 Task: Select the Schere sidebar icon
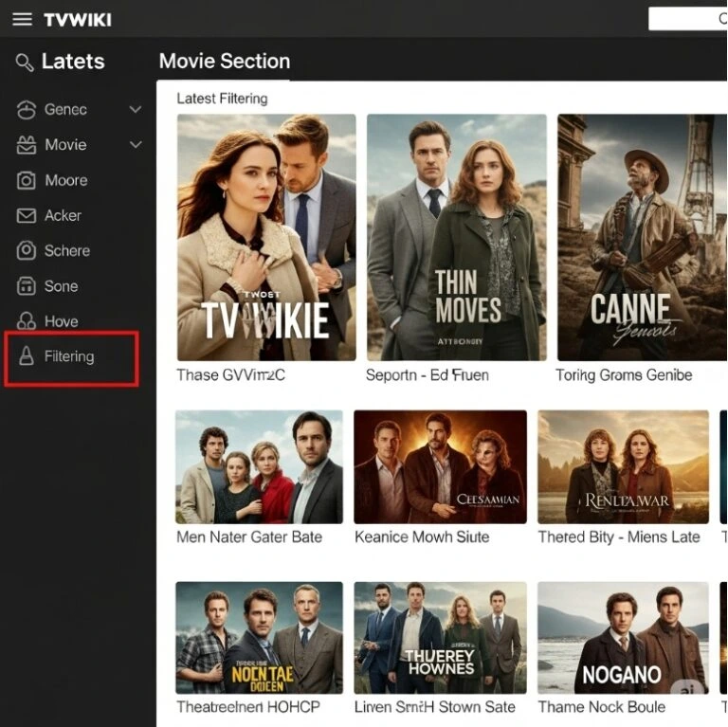click(27, 251)
